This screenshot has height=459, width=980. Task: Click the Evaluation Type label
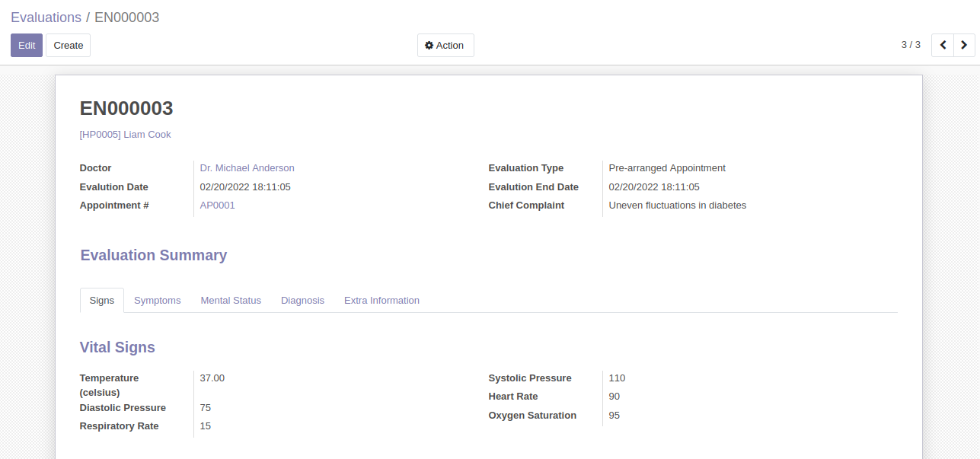[526, 168]
